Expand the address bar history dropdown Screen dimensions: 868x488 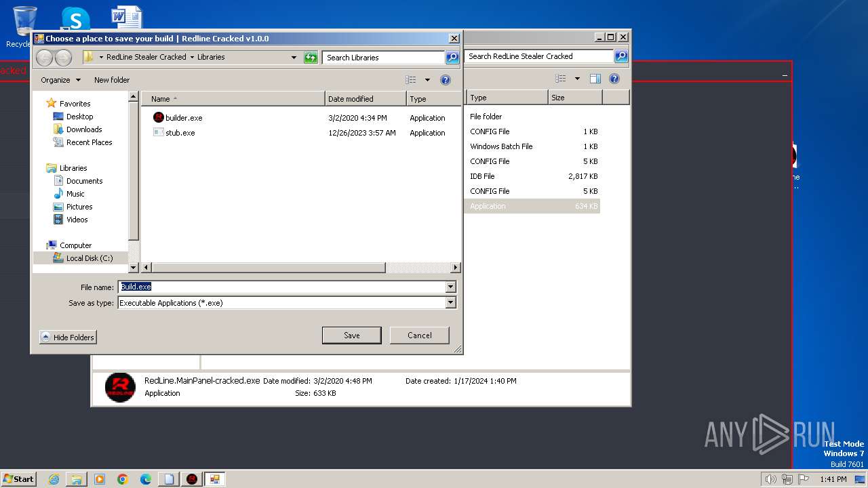tap(294, 58)
